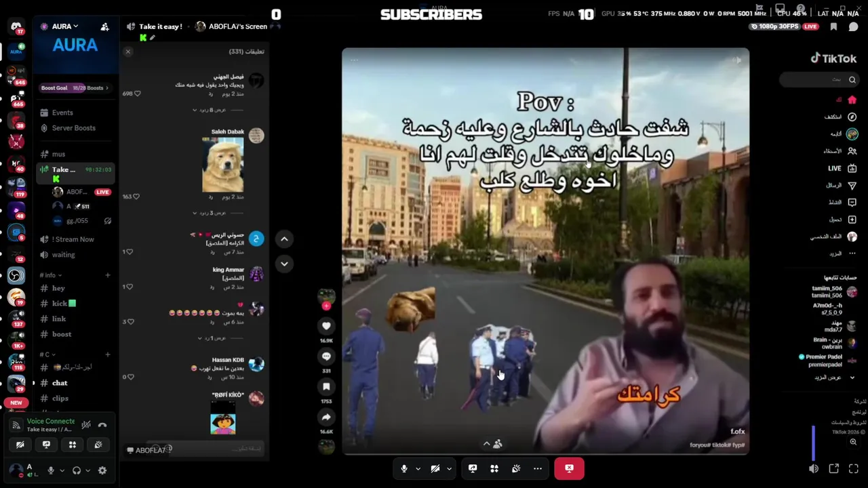Open activities button in voice panel

click(73, 445)
